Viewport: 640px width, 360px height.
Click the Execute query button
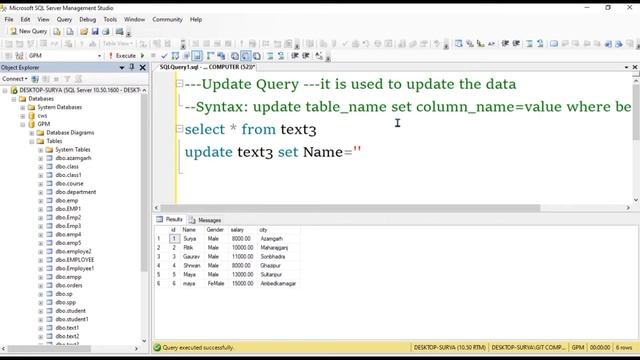122,56
